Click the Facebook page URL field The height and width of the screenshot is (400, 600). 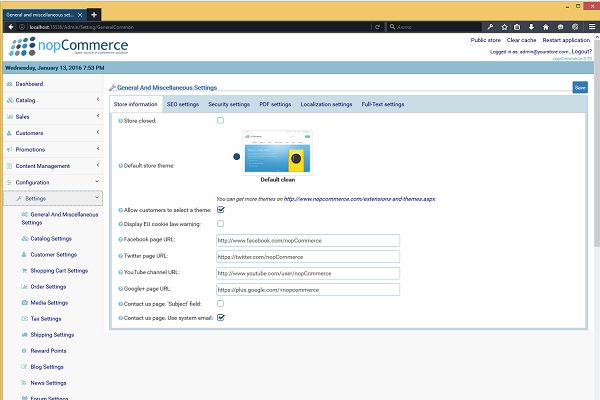point(307,240)
